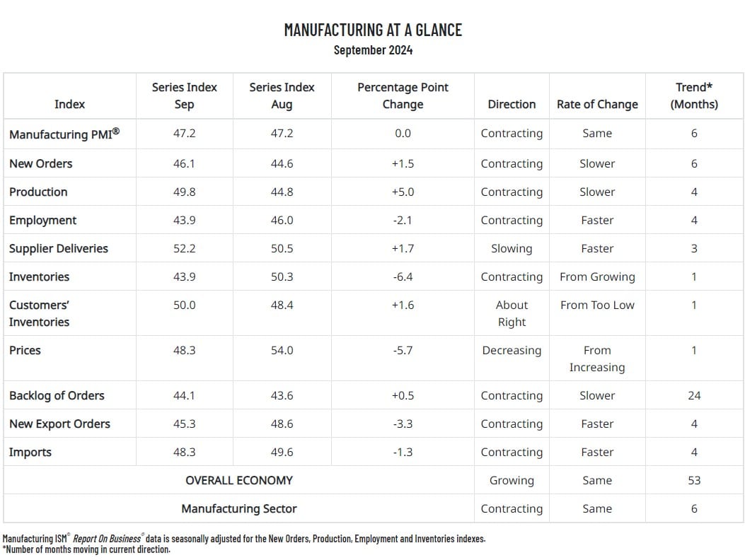Screen dimensions: 745x560
Task: Click the OVERALL ECONOMY row label
Action: (239, 480)
